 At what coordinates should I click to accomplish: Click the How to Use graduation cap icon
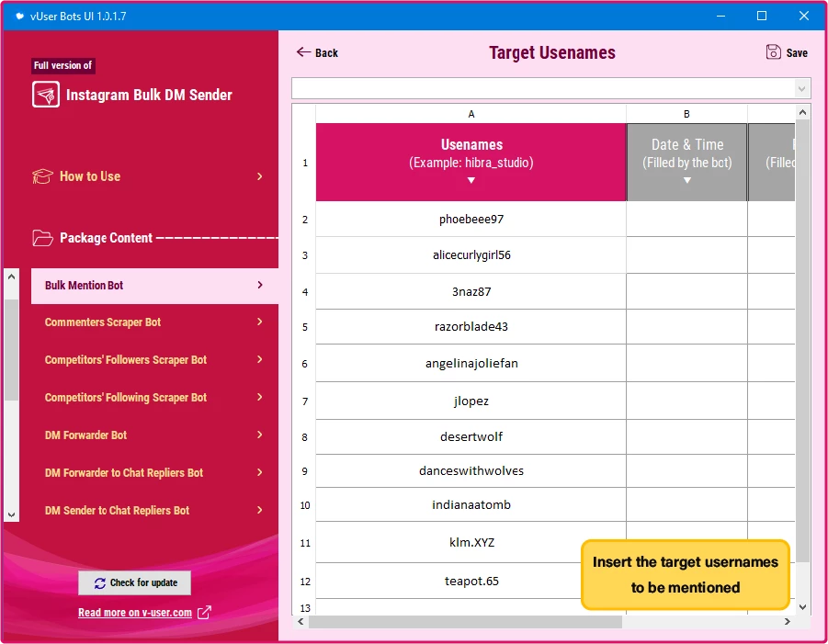tap(42, 176)
